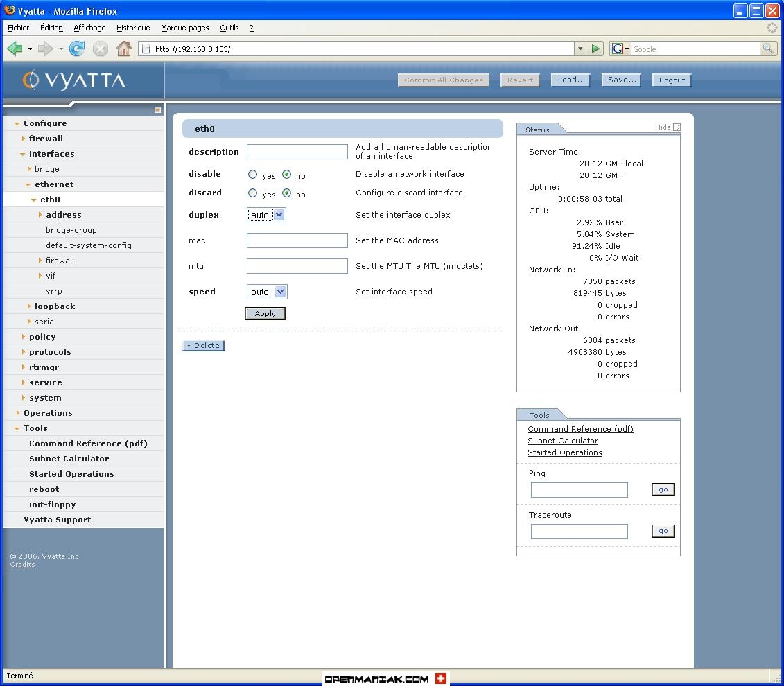Click the Logout button

(x=672, y=80)
